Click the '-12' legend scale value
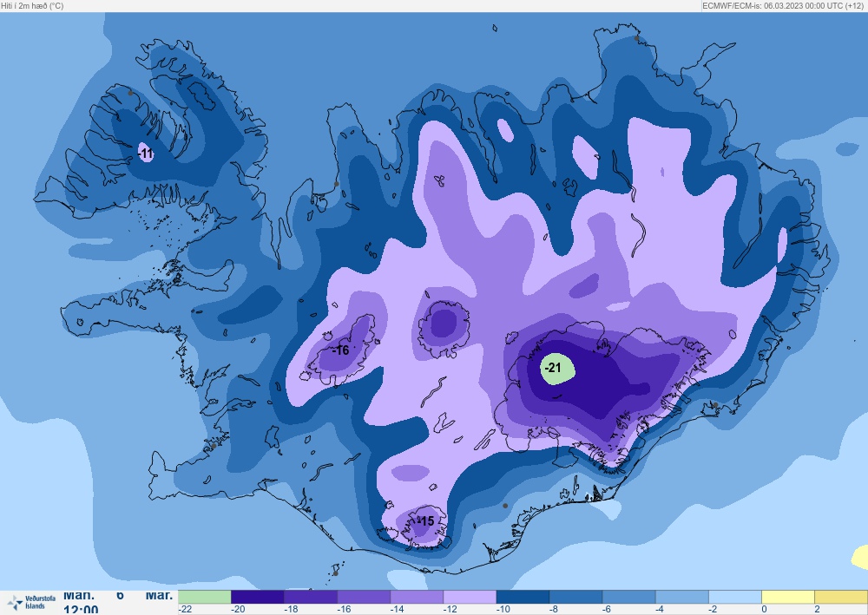Image resolution: width=868 pixels, height=615 pixels. 450,609
